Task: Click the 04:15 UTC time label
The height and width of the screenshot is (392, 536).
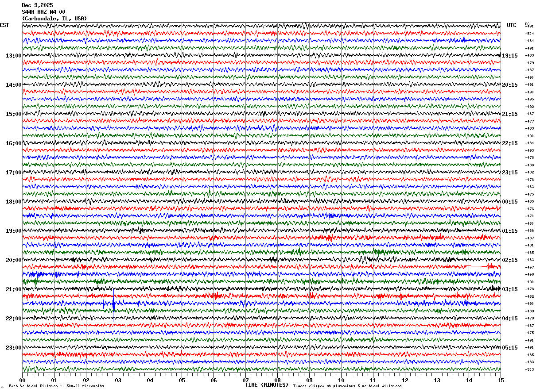Action: point(510,319)
